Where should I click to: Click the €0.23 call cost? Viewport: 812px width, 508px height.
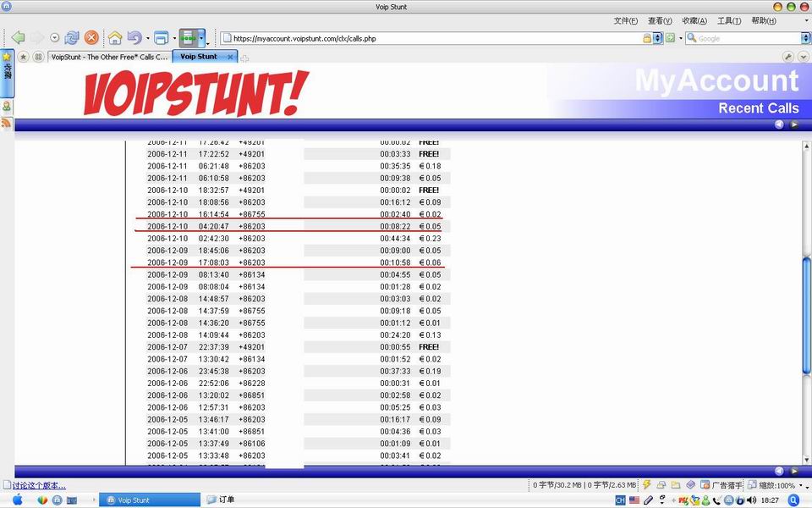coord(430,239)
